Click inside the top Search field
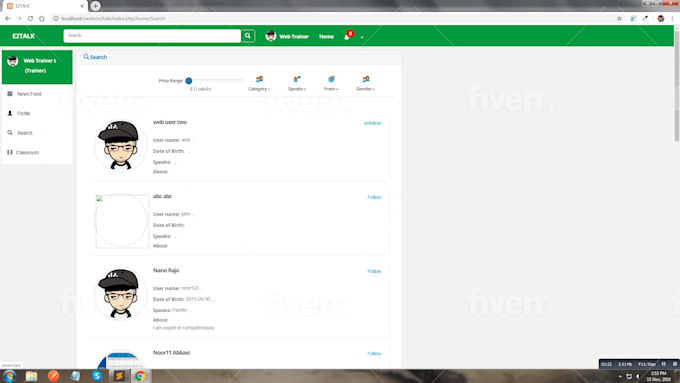 (x=152, y=36)
